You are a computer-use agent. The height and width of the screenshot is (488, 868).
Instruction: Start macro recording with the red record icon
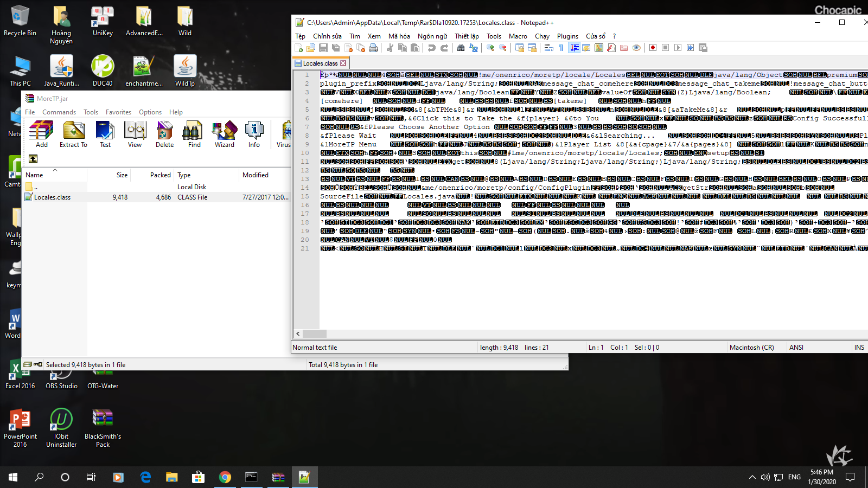(x=653, y=48)
